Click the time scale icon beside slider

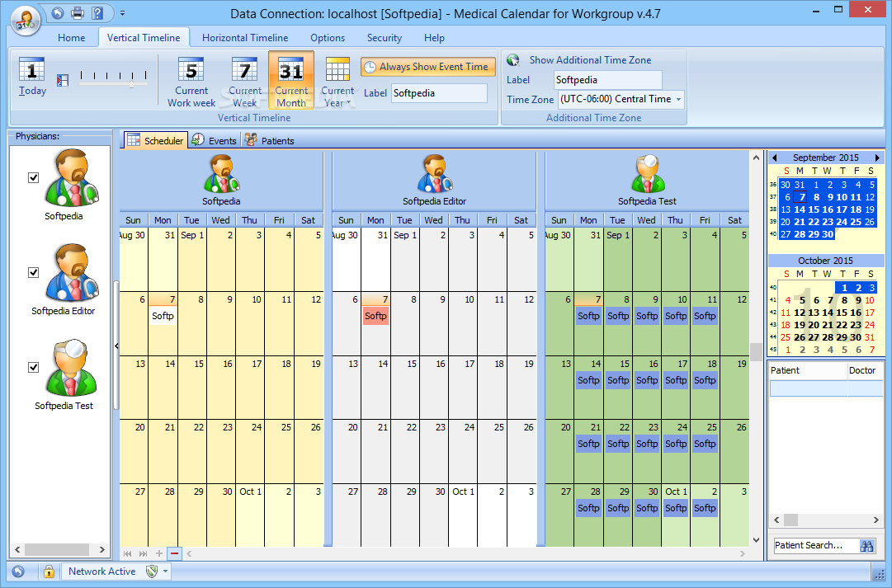(x=63, y=81)
